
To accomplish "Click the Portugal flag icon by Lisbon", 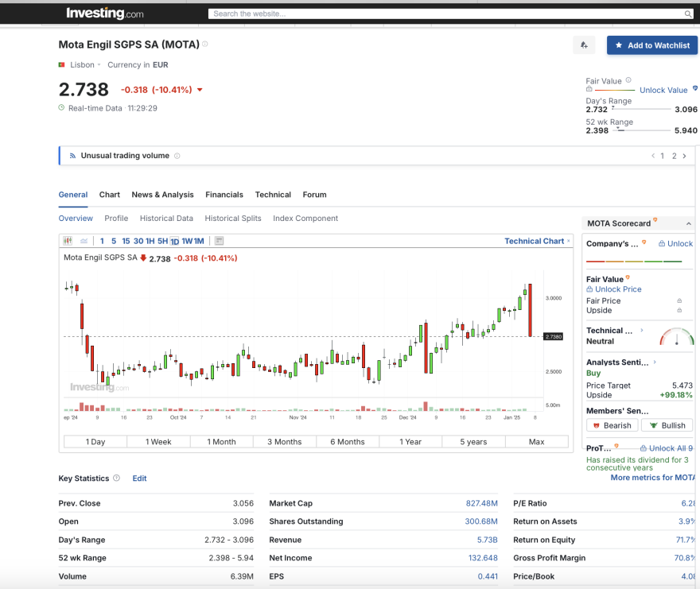I will point(61,64).
